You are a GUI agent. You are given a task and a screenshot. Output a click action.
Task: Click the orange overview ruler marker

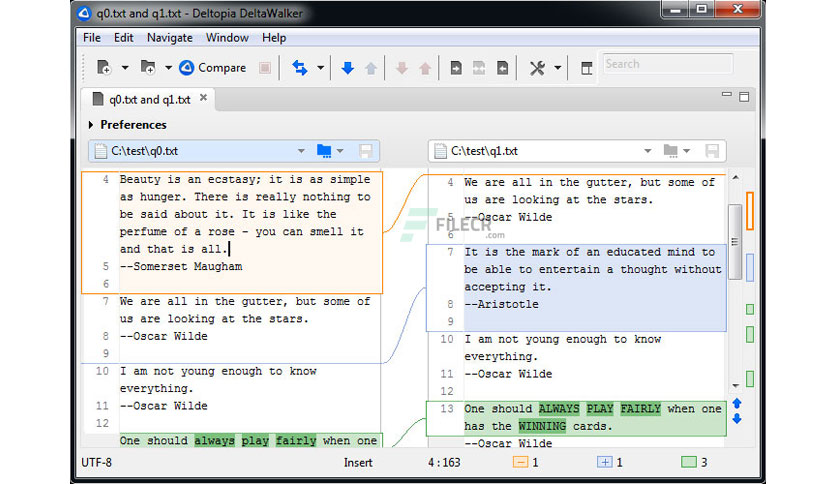[x=750, y=211]
